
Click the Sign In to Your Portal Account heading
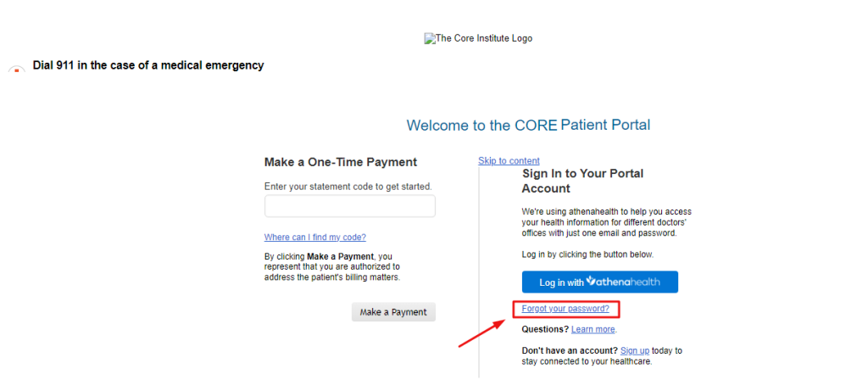point(582,181)
